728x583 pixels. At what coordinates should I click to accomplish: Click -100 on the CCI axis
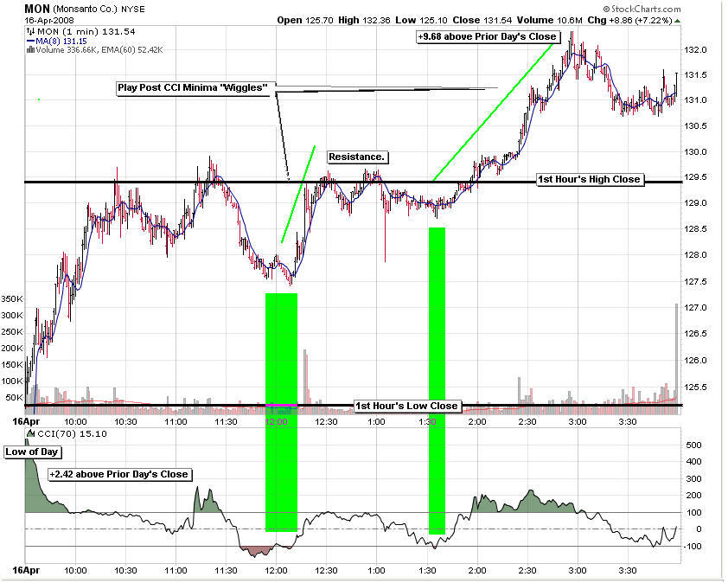[692, 547]
